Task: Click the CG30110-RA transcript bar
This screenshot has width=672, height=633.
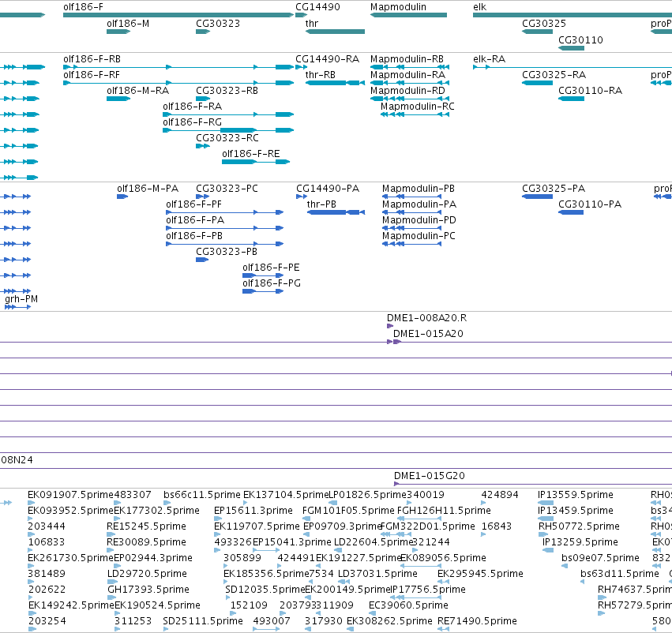Action: [571, 99]
